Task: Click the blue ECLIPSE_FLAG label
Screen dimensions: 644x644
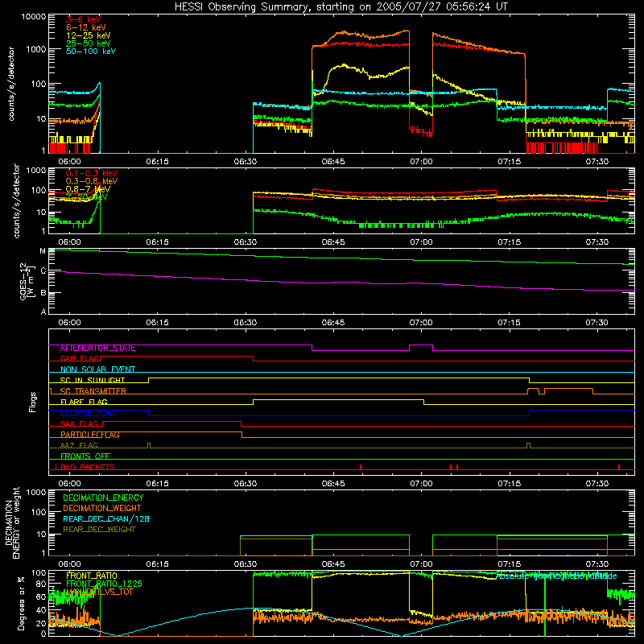Action: pos(88,413)
